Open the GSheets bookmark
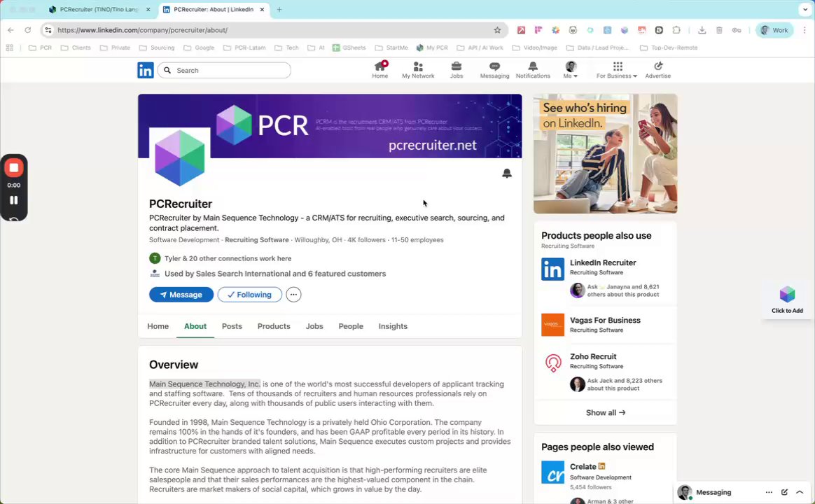This screenshot has height=504, width=815. 349,48
